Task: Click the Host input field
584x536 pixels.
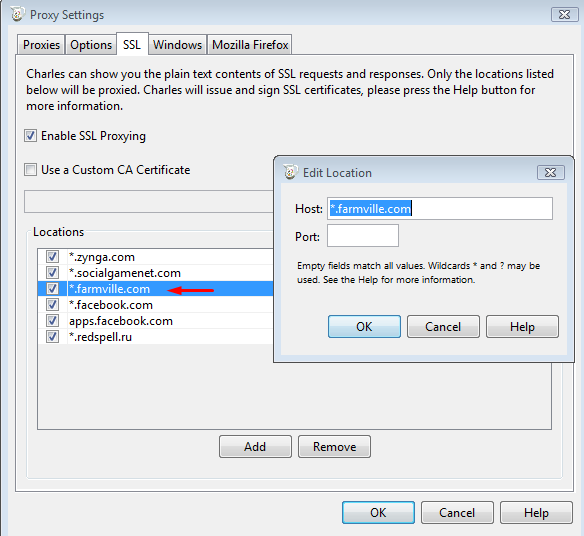Action: click(439, 209)
